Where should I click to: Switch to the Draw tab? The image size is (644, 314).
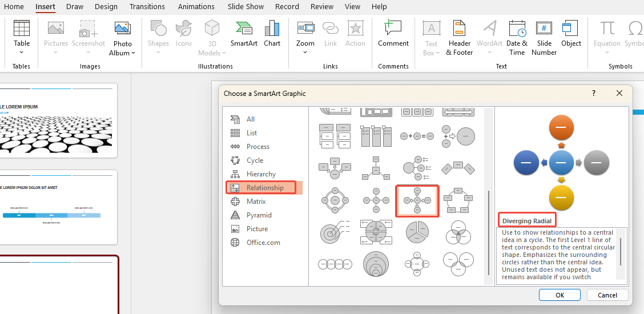click(74, 7)
